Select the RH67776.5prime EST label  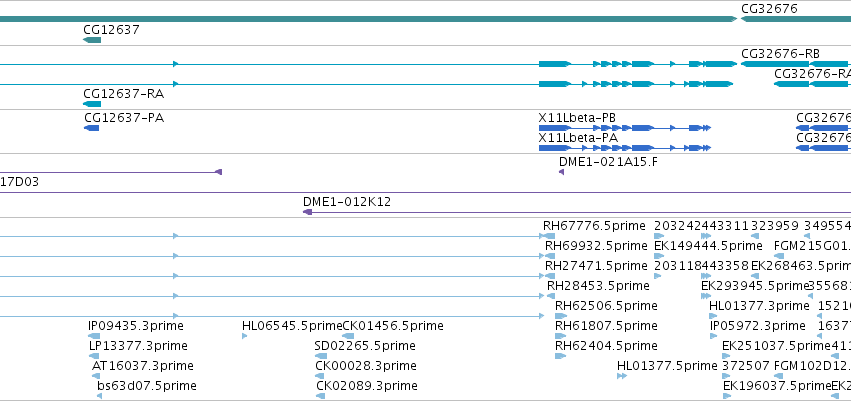point(594,226)
